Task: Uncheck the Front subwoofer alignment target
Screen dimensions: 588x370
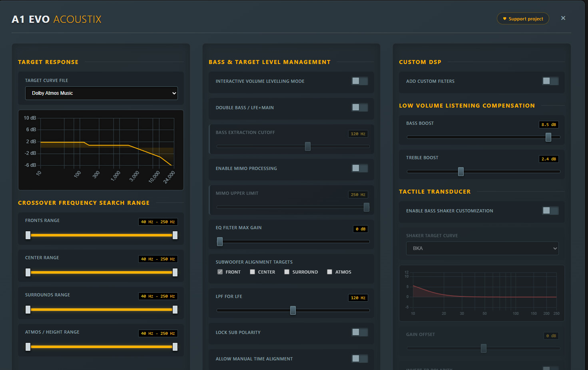Action: pyautogui.click(x=220, y=272)
